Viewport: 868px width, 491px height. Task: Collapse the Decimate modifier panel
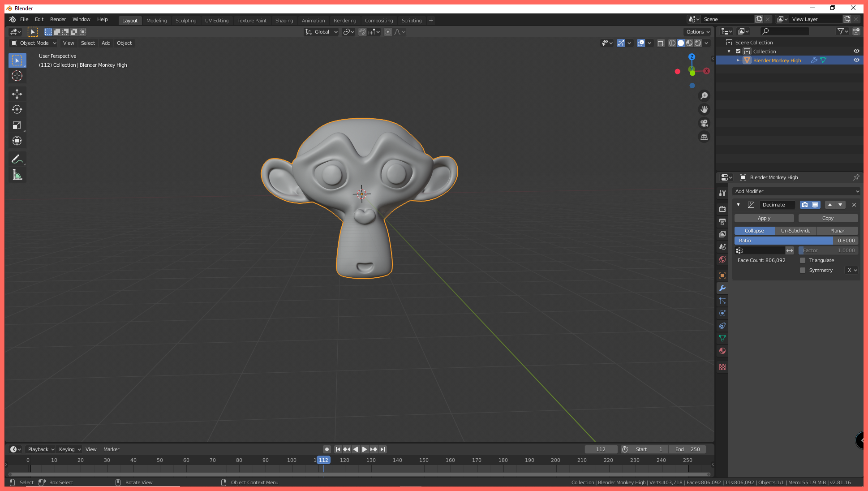[738, 205]
